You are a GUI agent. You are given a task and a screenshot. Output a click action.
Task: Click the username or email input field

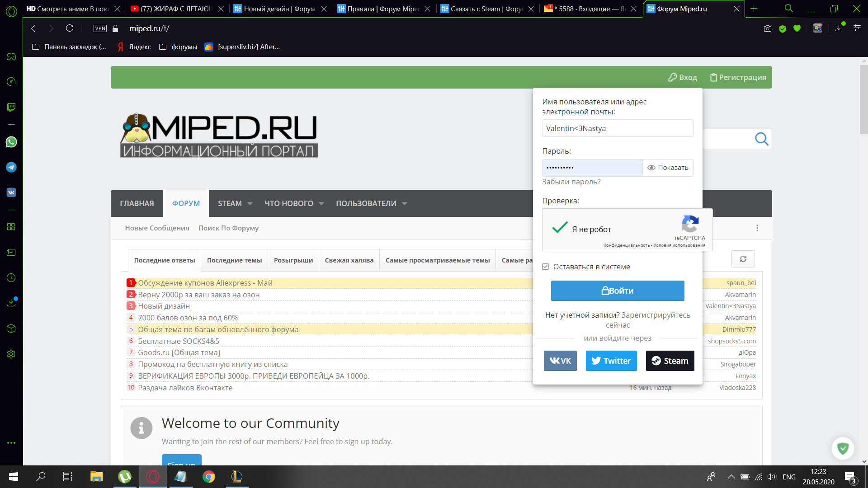tap(618, 128)
